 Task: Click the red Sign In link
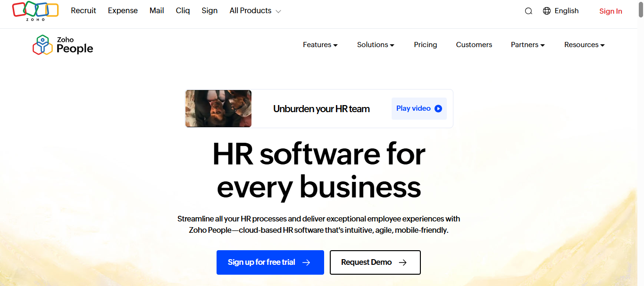point(611,11)
